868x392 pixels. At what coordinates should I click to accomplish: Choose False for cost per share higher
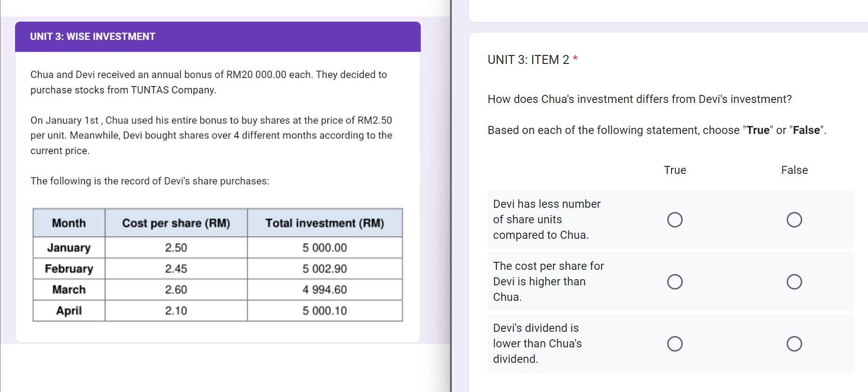tap(794, 282)
